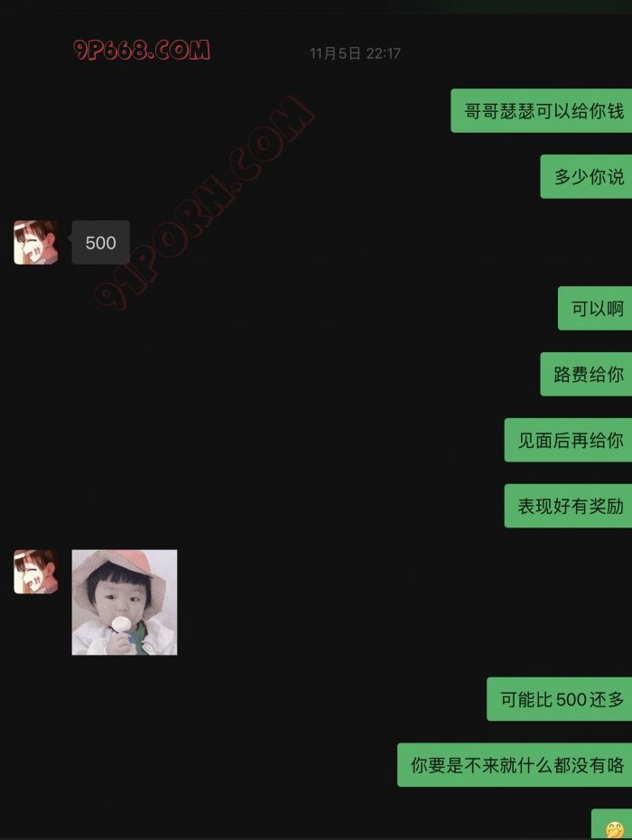The width and height of the screenshot is (632, 840).
Task: Click the digits 500 inside the 可能比 bubble
Action: (x=571, y=700)
